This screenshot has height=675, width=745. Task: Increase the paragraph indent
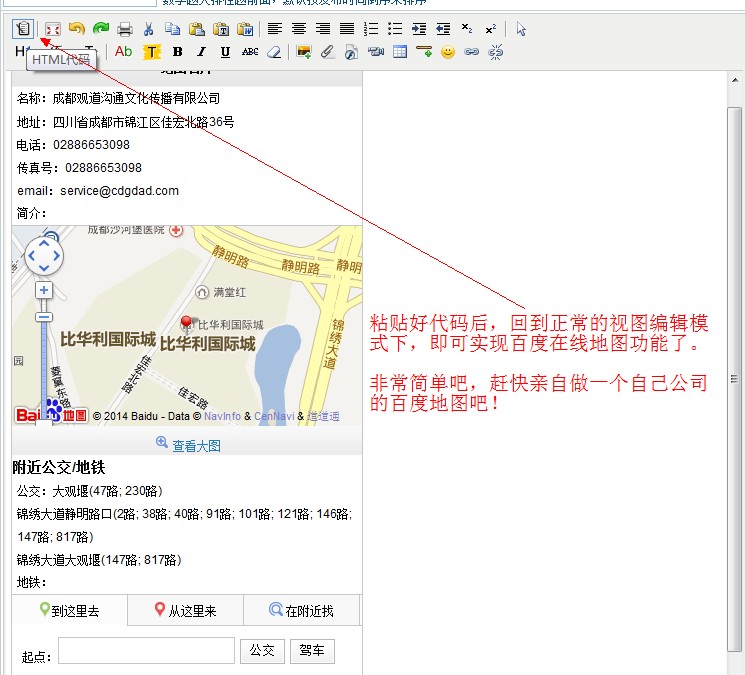[419, 29]
